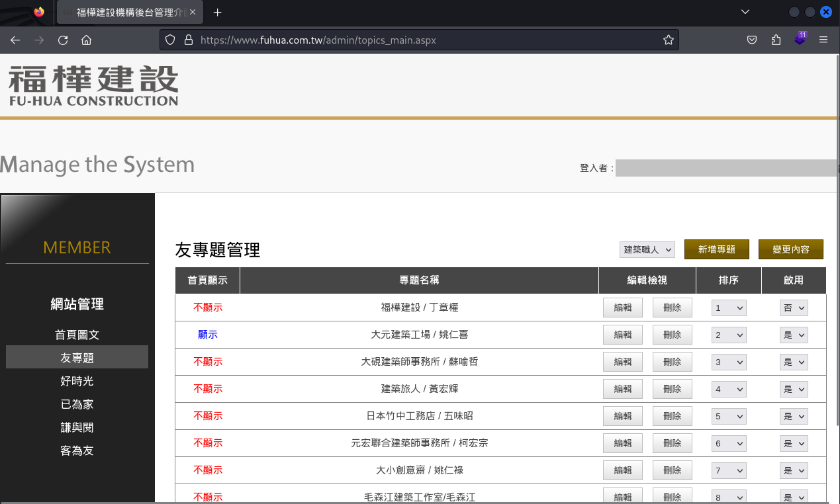Image resolution: width=840 pixels, height=504 pixels.
Task: Click the 福樺建設 Fu-Hua Construction logo
Action: point(93,86)
